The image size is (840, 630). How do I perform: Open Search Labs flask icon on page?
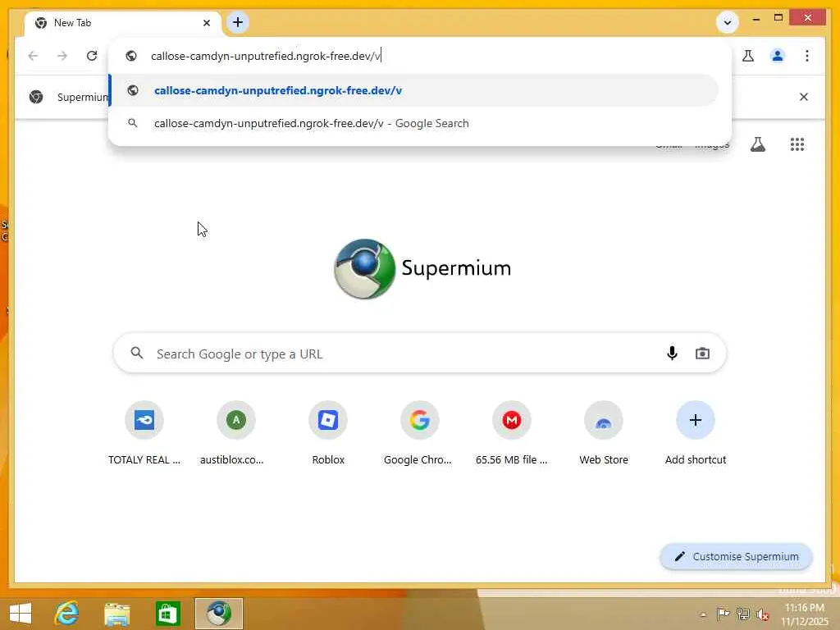pos(757,144)
